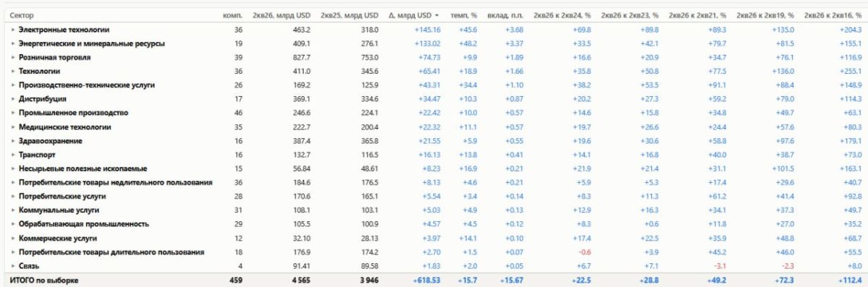Expand the Электронные технологии sector row

click(12, 30)
